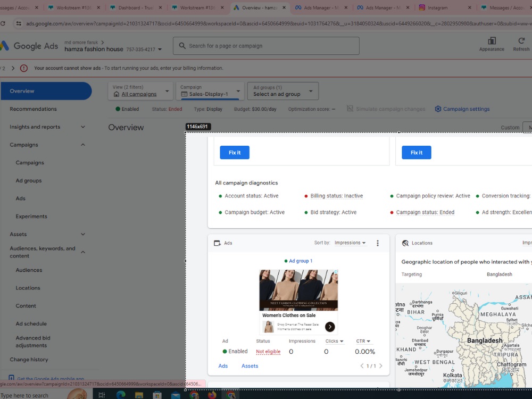The width and height of the screenshot is (532, 399).
Task: Expand Insights and reports section
Action: (83, 127)
